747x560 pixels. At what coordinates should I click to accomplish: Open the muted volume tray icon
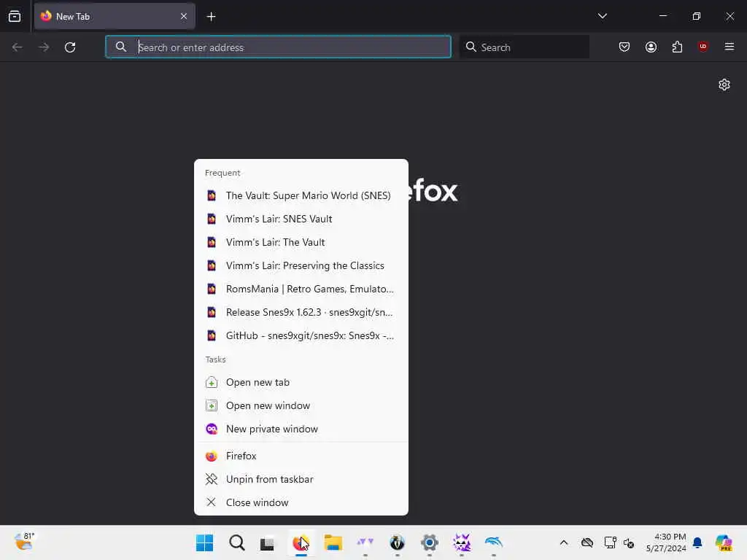(x=629, y=542)
